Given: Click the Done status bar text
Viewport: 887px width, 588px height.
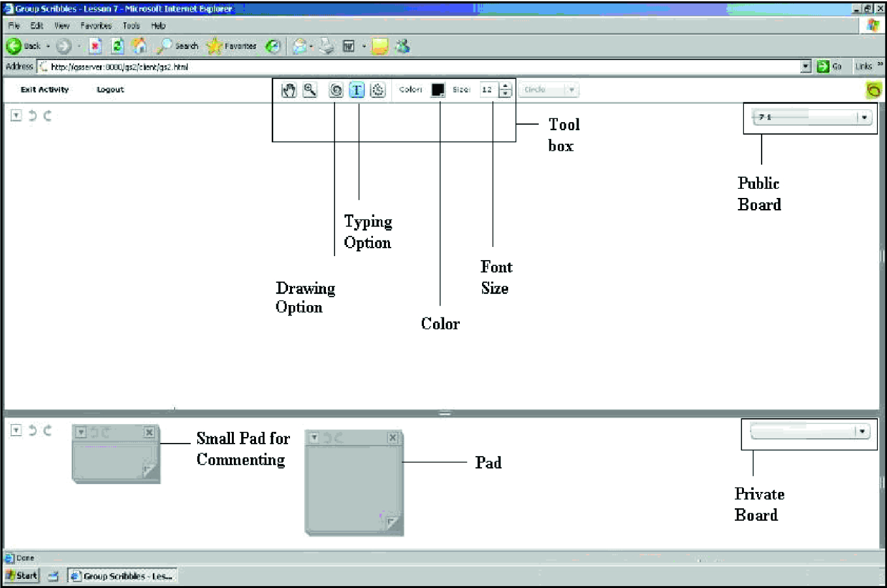Looking at the screenshot, I should (25, 558).
